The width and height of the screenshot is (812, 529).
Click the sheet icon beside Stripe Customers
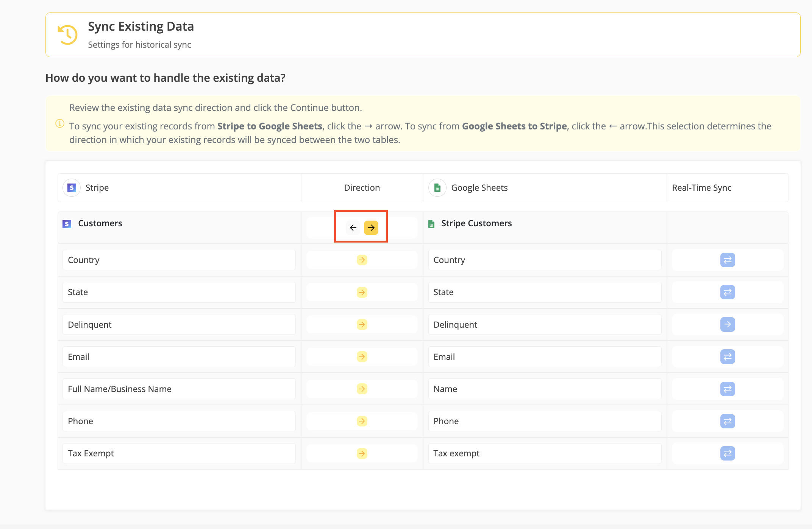(x=431, y=224)
